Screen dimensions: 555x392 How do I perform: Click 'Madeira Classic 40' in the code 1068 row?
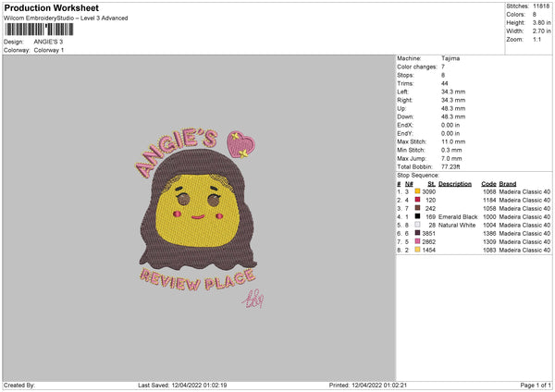point(524,191)
